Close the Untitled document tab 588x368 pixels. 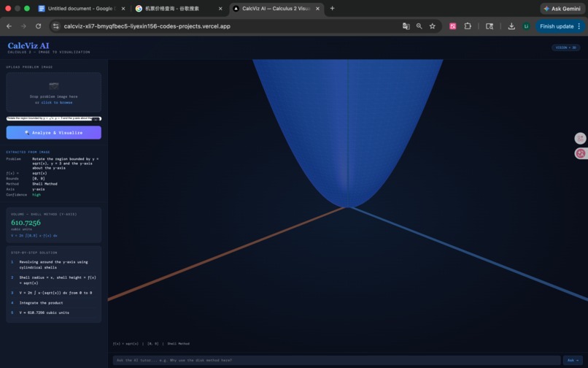click(123, 8)
